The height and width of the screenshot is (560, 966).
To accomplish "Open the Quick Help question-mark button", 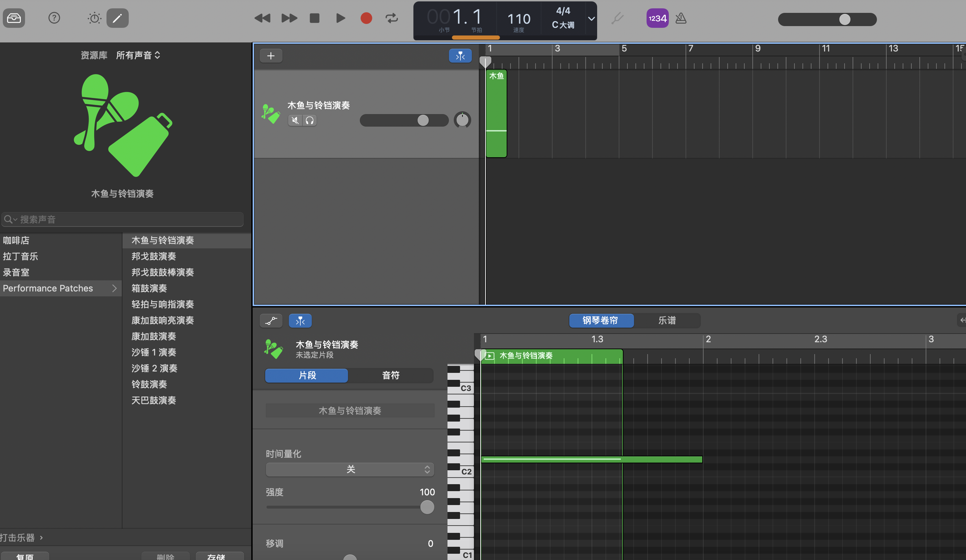I will click(x=54, y=18).
